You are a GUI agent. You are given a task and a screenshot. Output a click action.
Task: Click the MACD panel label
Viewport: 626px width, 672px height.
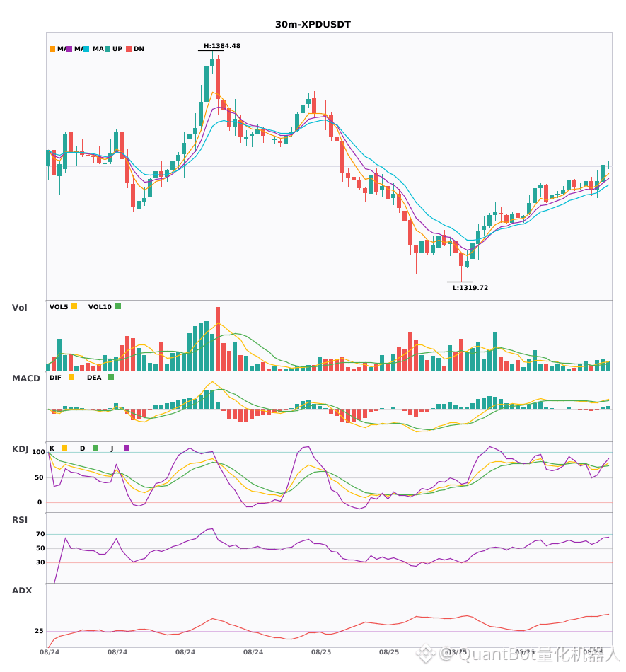26,378
